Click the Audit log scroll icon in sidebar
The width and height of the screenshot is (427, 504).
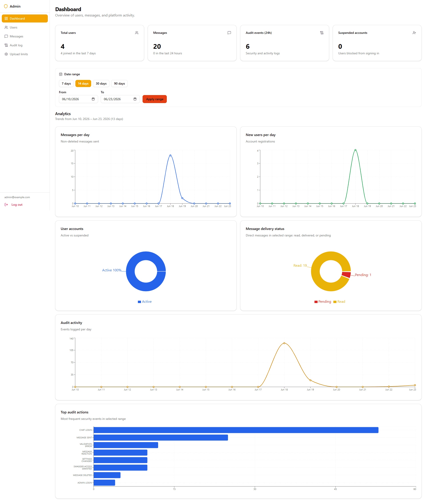coord(6,45)
